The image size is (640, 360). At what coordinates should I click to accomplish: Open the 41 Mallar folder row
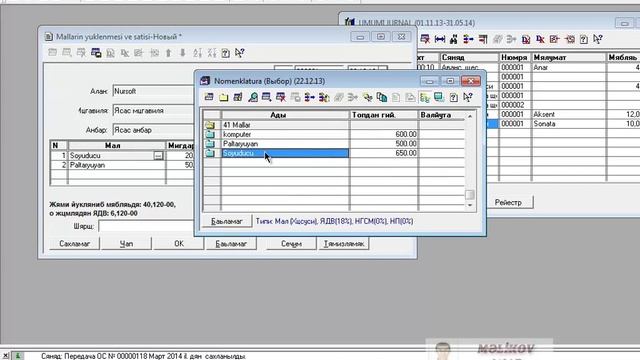coord(285,125)
